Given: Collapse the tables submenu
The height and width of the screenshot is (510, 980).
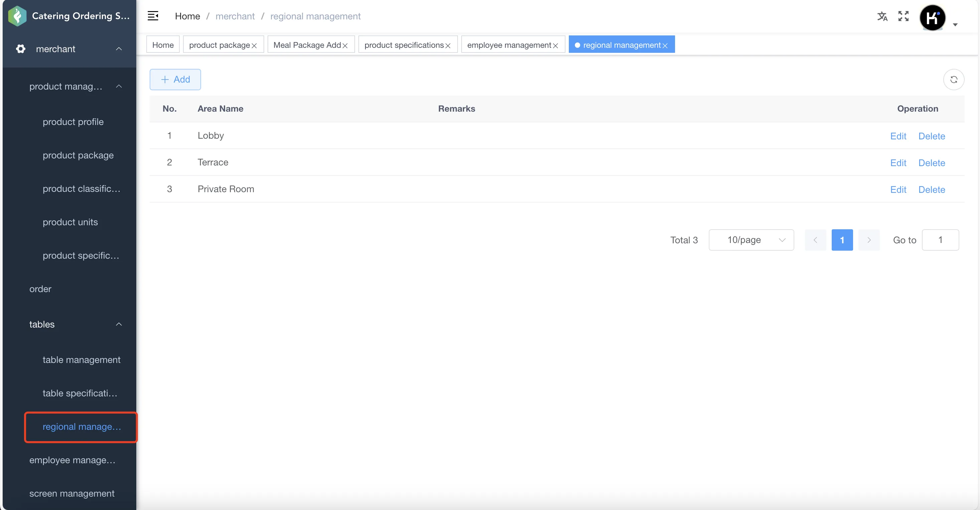Looking at the screenshot, I should pos(119,324).
